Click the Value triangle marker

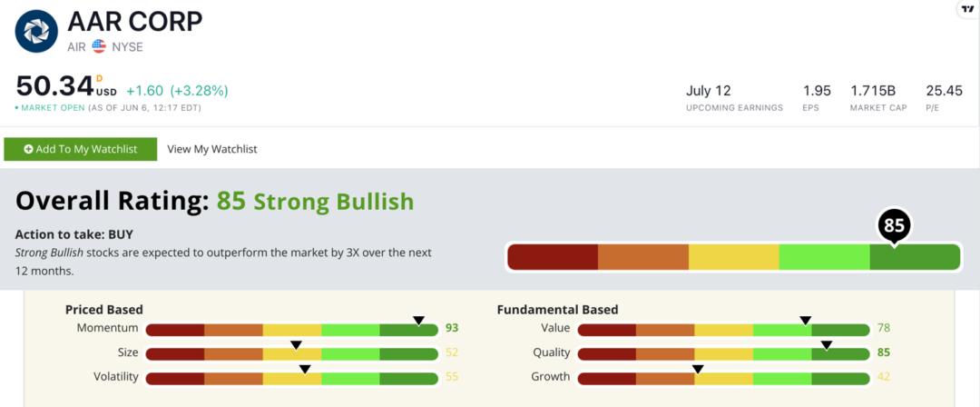[x=805, y=320]
